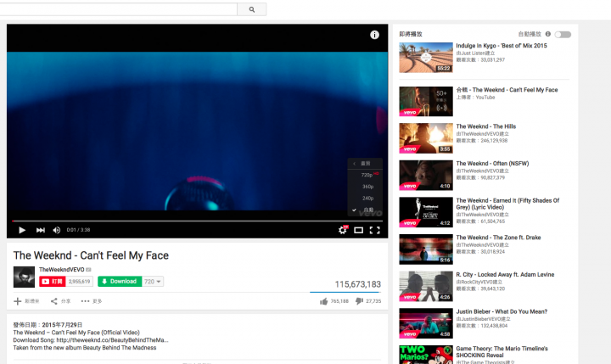Subscribe with the red YouTube button
611x364 pixels.
[x=53, y=282]
